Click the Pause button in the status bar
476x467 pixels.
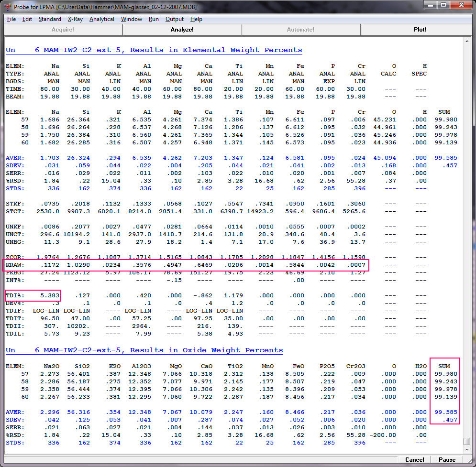(447, 459)
